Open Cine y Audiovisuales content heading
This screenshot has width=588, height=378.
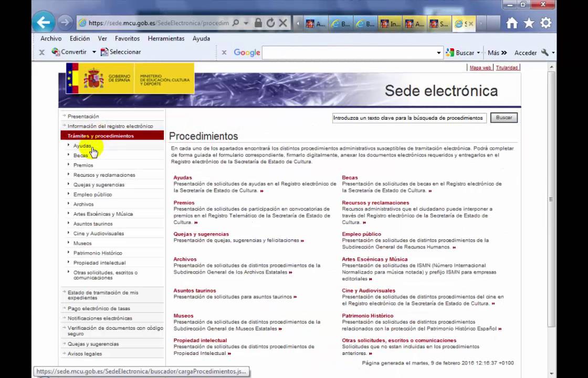(x=368, y=291)
